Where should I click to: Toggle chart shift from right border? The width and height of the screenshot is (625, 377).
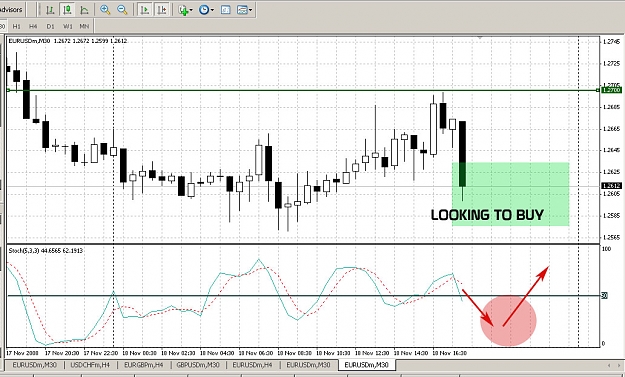[162, 10]
